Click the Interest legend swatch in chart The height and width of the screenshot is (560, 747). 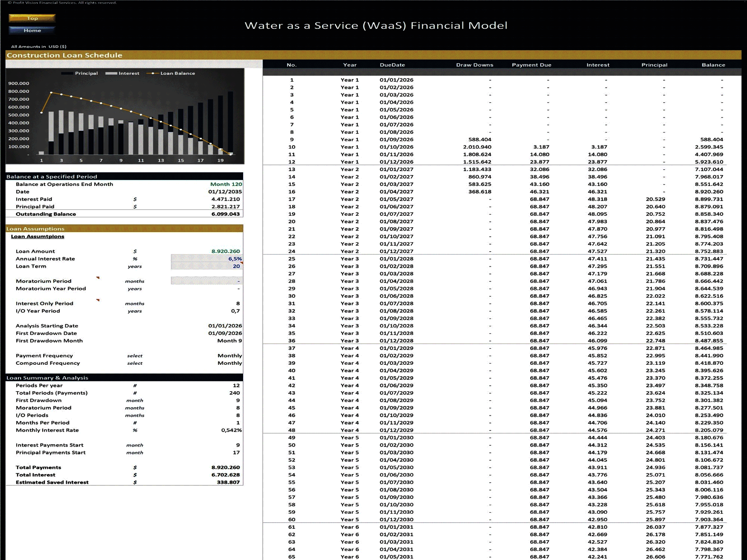click(x=111, y=73)
